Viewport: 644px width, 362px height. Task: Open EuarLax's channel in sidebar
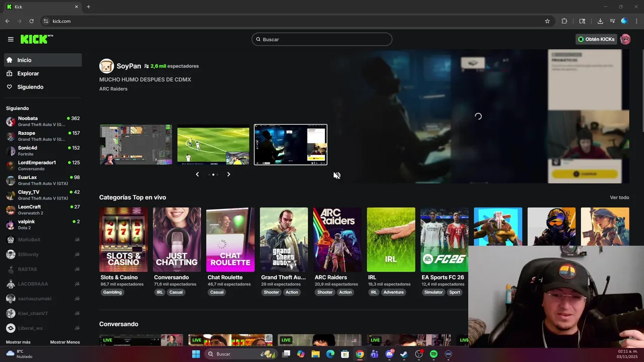click(x=43, y=180)
